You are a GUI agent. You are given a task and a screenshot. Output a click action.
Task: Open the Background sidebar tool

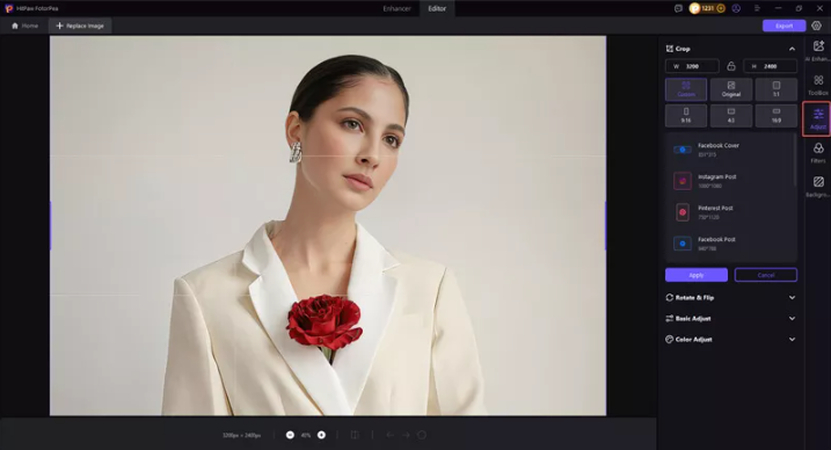pyautogui.click(x=818, y=187)
